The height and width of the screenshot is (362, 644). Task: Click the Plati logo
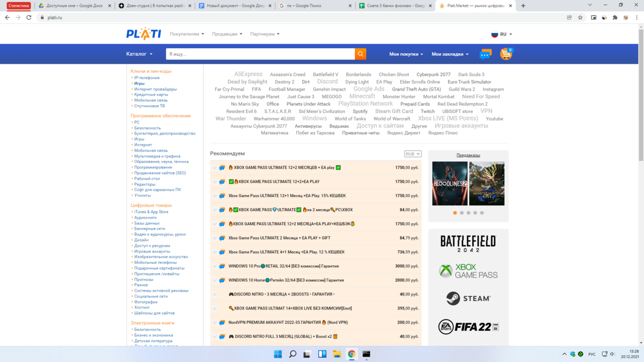pos(143,34)
